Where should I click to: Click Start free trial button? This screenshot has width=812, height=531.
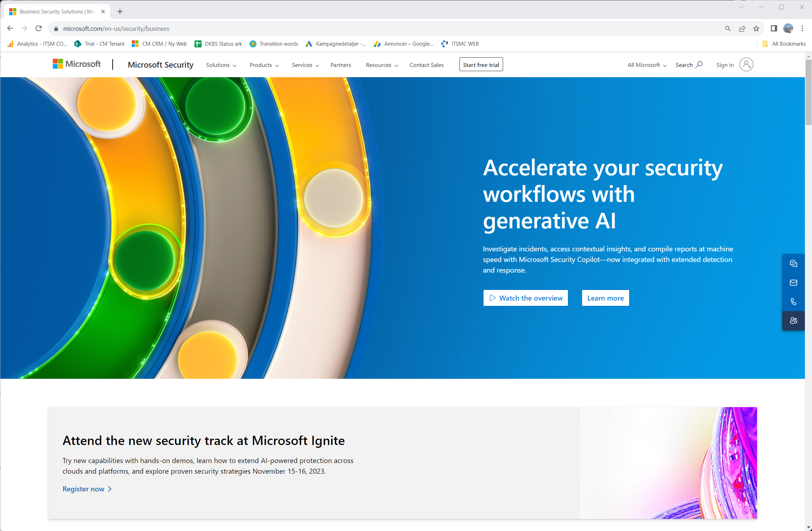(x=481, y=65)
